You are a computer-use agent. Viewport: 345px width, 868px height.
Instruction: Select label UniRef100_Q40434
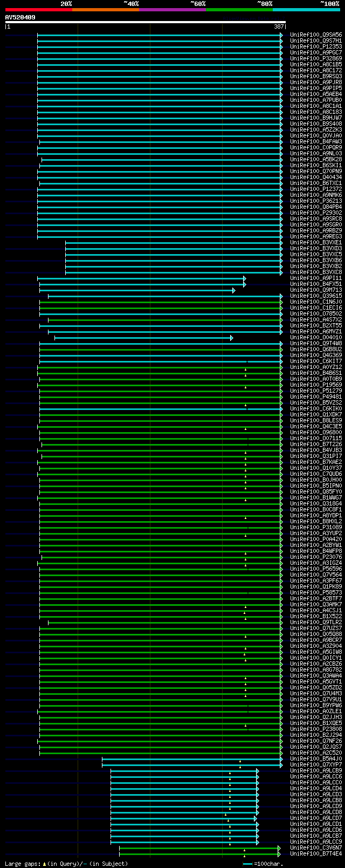(x=316, y=177)
